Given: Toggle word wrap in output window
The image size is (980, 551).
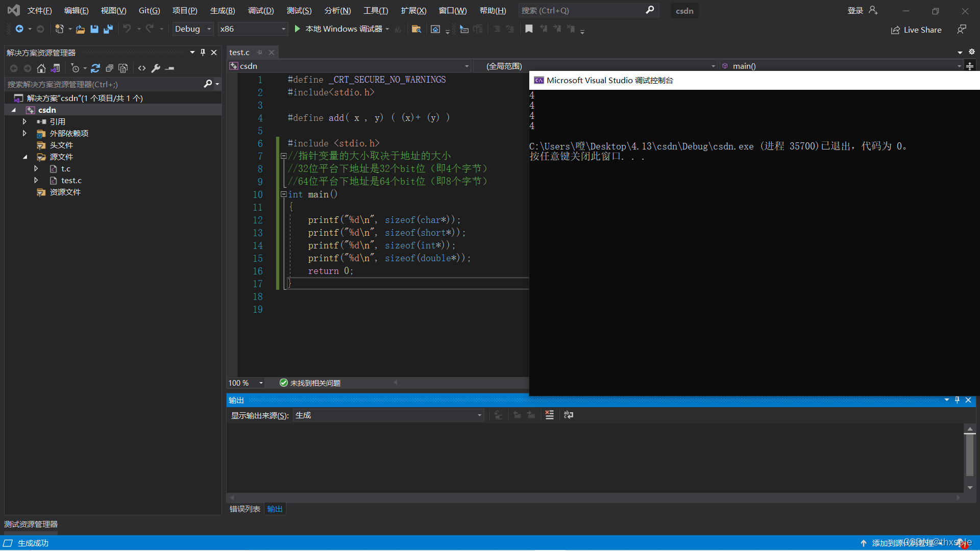Looking at the screenshot, I should pyautogui.click(x=568, y=415).
